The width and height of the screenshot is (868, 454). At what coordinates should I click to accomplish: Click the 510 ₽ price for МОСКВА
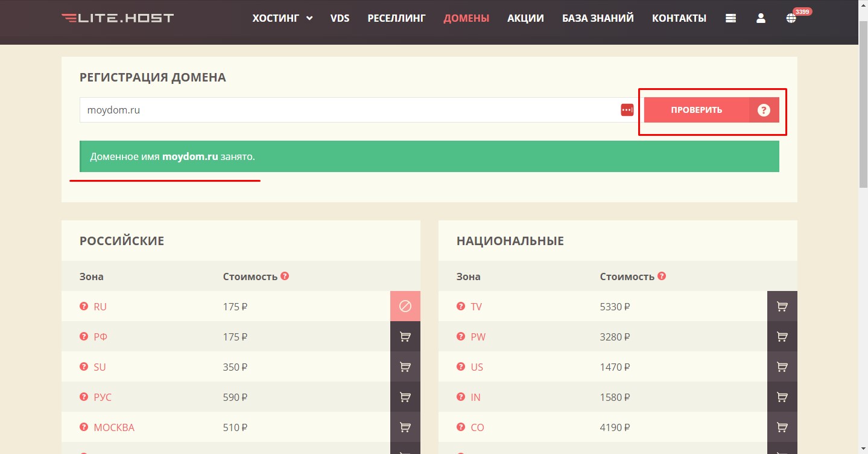(x=235, y=427)
